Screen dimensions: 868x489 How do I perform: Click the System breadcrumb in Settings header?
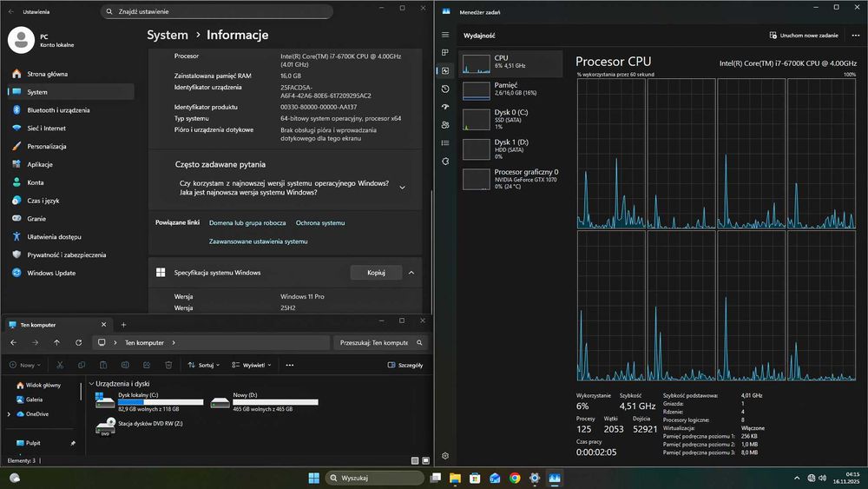(x=168, y=35)
